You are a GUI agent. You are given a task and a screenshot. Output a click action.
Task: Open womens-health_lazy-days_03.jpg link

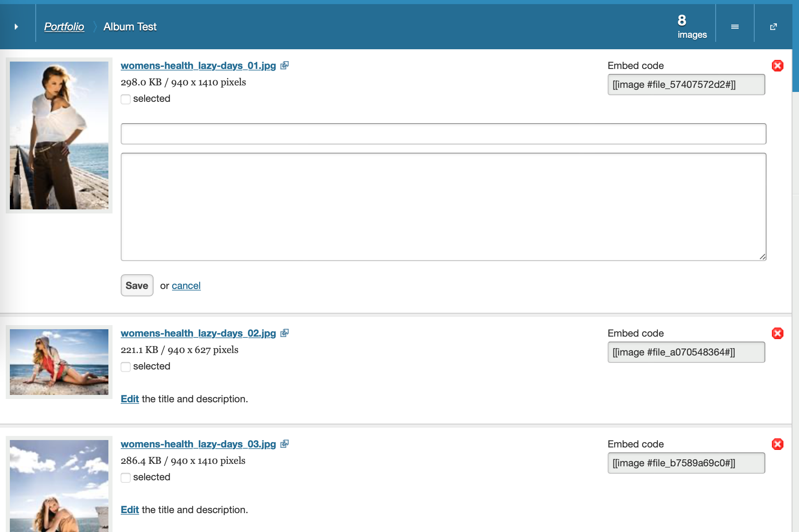tap(198, 444)
